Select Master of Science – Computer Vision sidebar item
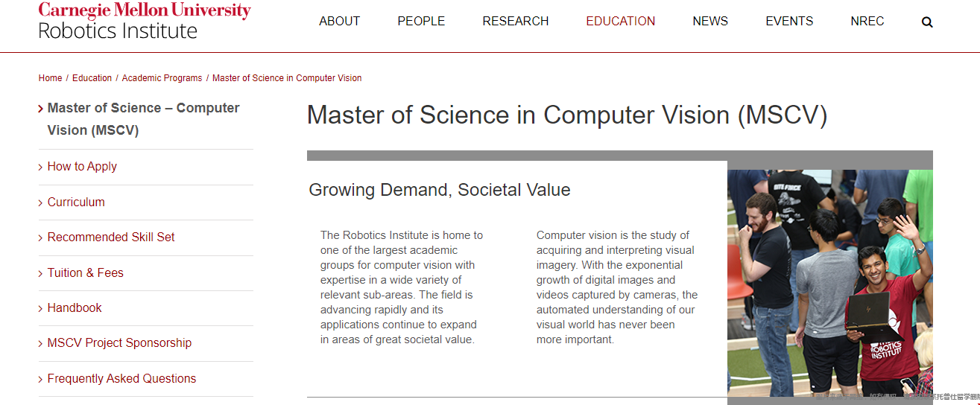980x405 pixels. click(143, 119)
